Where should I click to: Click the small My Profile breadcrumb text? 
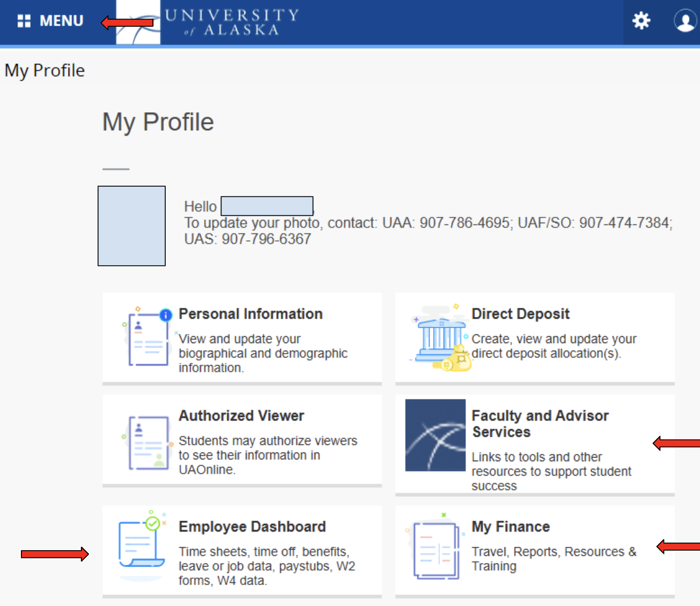pos(45,70)
